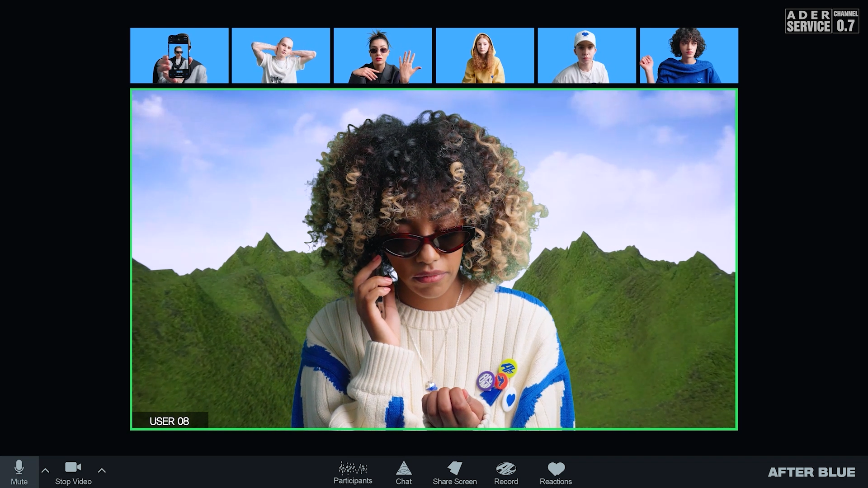868x488 pixels.
Task: Click the AFTER BLUE text
Action: tap(811, 472)
